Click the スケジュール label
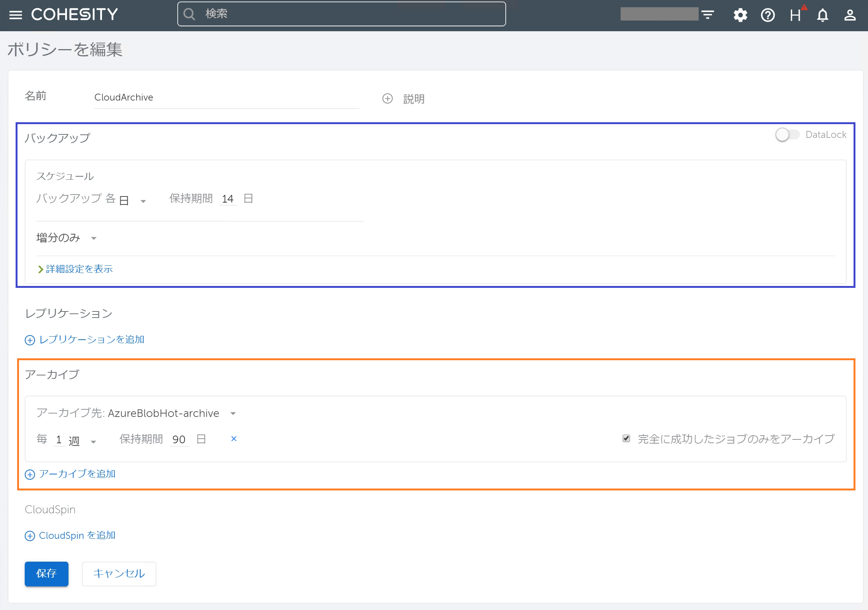868x610 pixels. [x=65, y=176]
